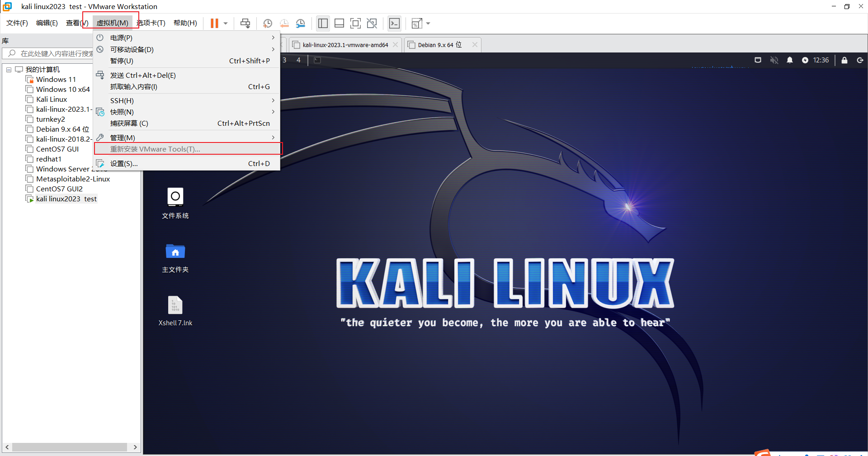
Task: Select Windows 10 x64 in the library
Action: point(63,89)
